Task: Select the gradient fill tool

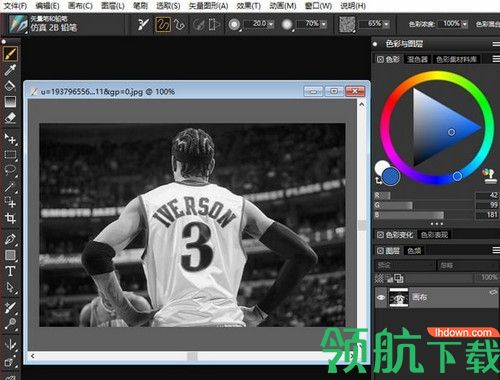Action: click(x=10, y=102)
